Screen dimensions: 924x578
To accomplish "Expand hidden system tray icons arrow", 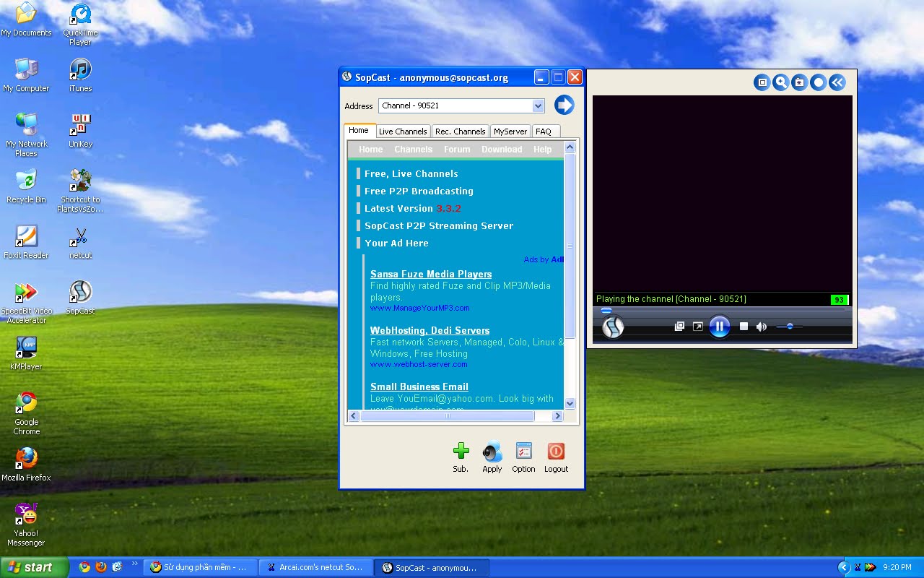I will click(843, 567).
